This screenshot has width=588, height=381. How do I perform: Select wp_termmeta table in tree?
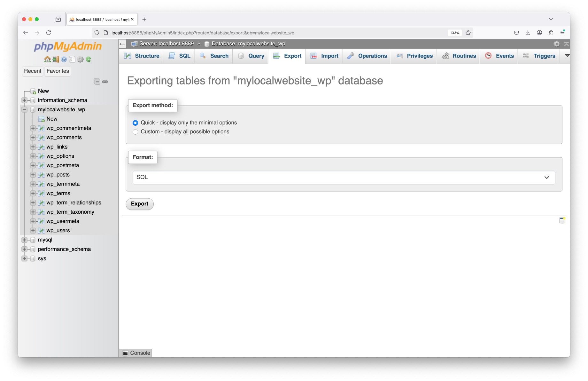point(63,184)
